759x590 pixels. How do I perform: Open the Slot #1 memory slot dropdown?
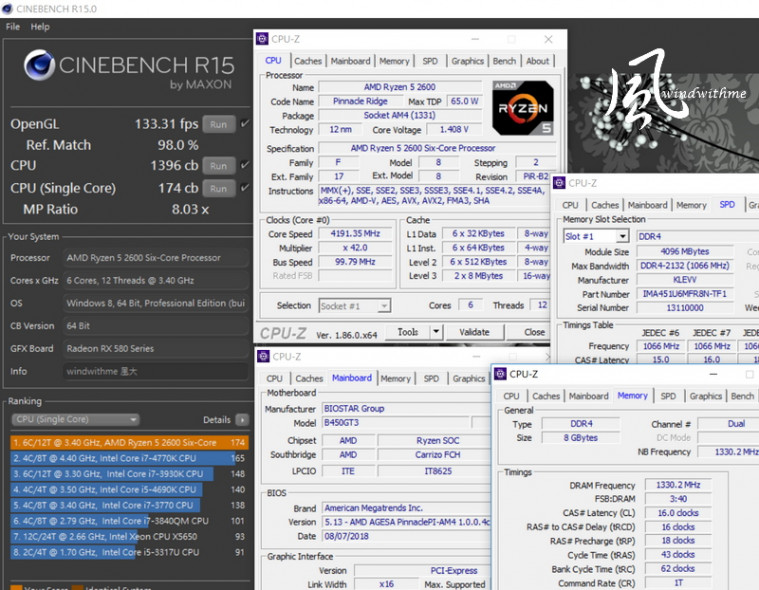point(622,237)
